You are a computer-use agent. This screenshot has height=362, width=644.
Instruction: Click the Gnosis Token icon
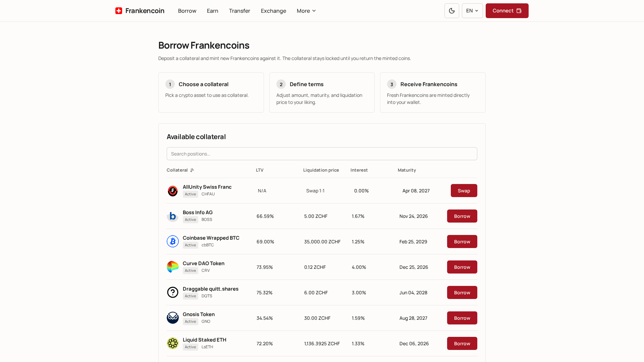click(173, 318)
